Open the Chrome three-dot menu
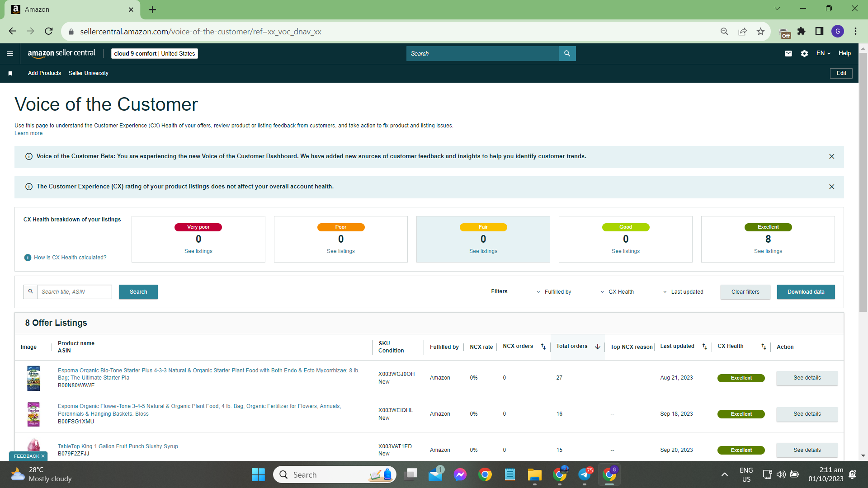Image resolution: width=868 pixels, height=488 pixels. (855, 31)
